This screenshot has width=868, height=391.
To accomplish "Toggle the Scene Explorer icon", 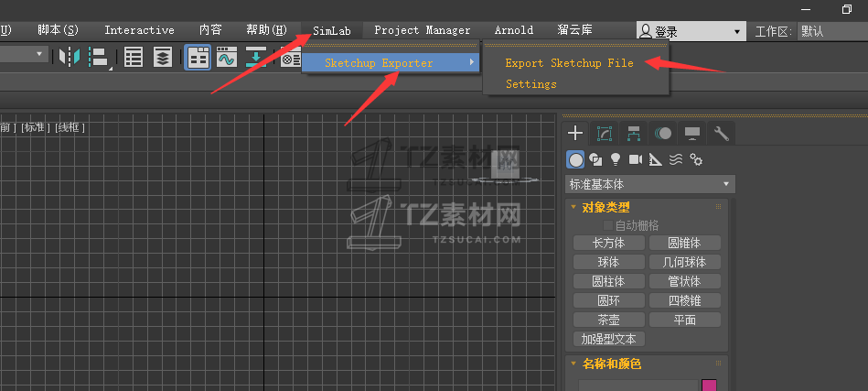I will (x=134, y=57).
